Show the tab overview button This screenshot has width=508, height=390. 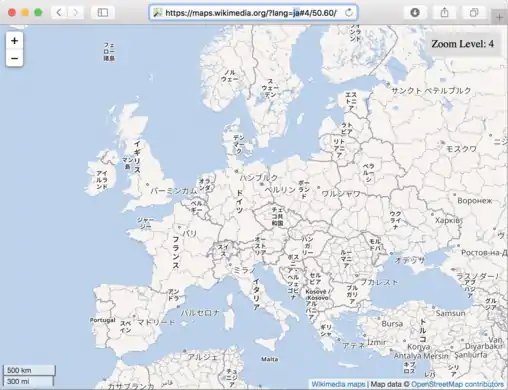(474, 13)
